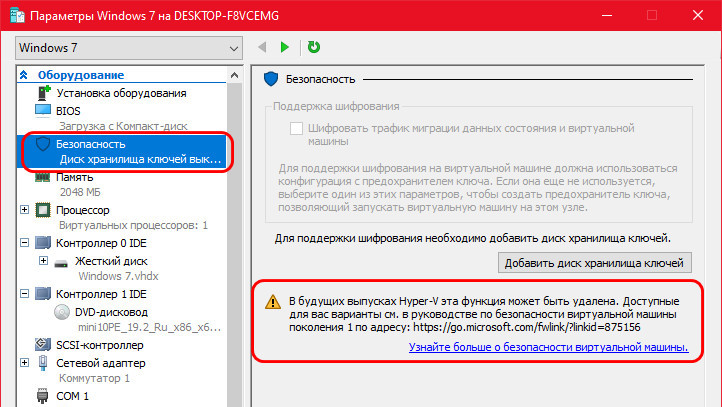
Task: Open Узнайте больше о безопасности виртуальной машины link
Action: pos(548,347)
